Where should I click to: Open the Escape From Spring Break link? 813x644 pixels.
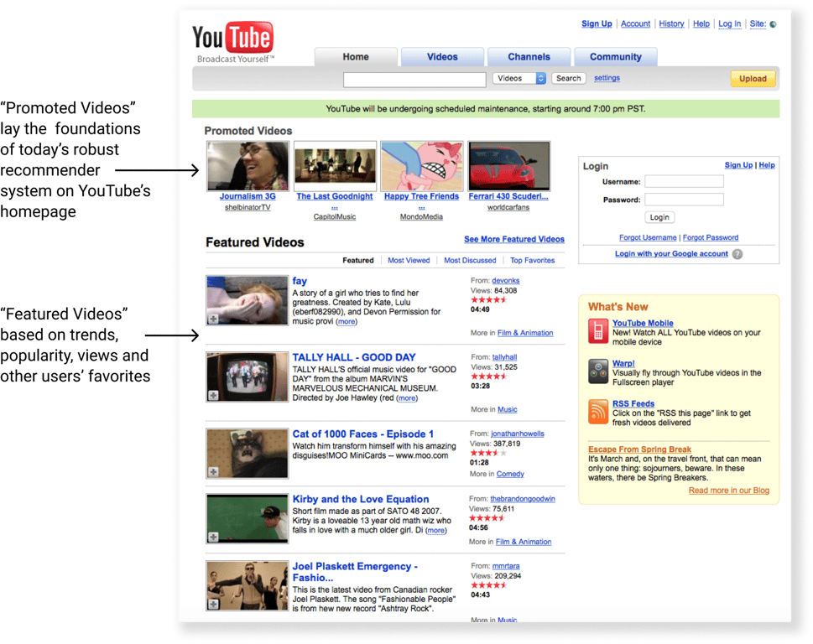pyautogui.click(x=639, y=449)
